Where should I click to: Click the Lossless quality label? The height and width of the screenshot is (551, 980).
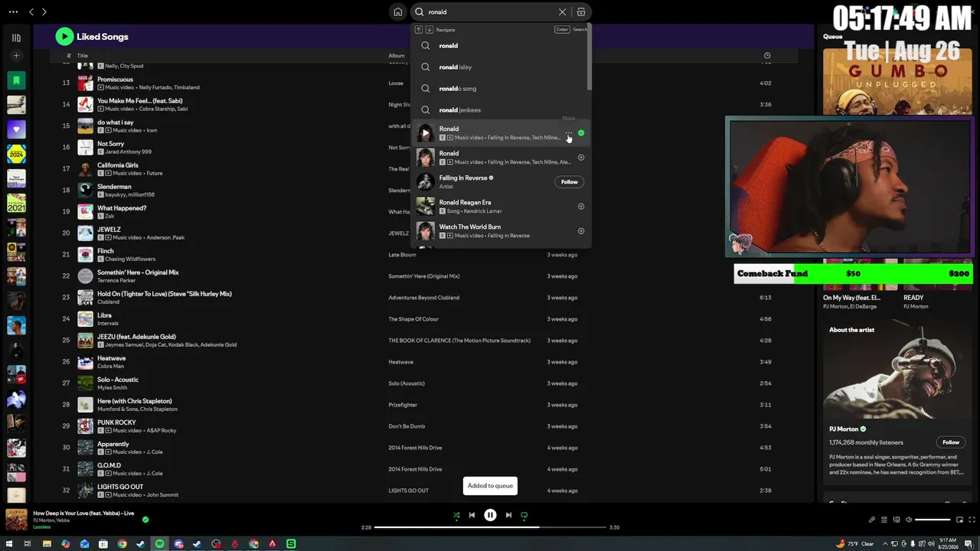[x=42, y=527]
